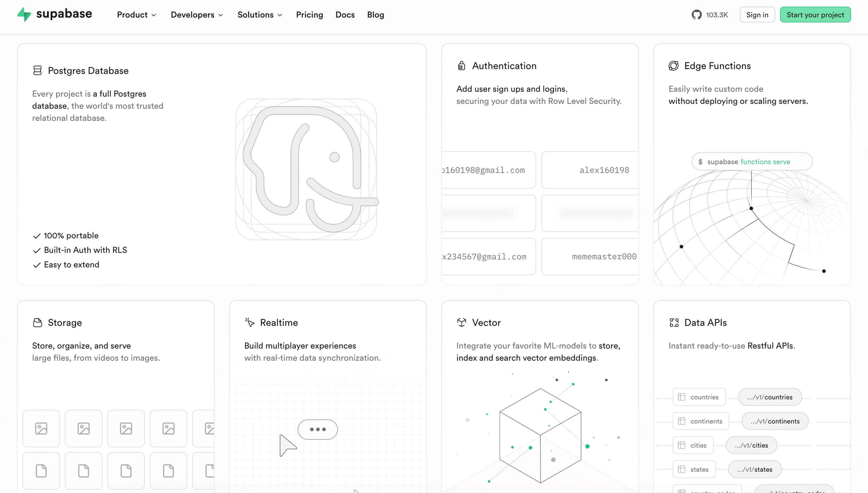The height and width of the screenshot is (493, 868).
Task: Click the 'continents' table label
Action: [706, 421]
